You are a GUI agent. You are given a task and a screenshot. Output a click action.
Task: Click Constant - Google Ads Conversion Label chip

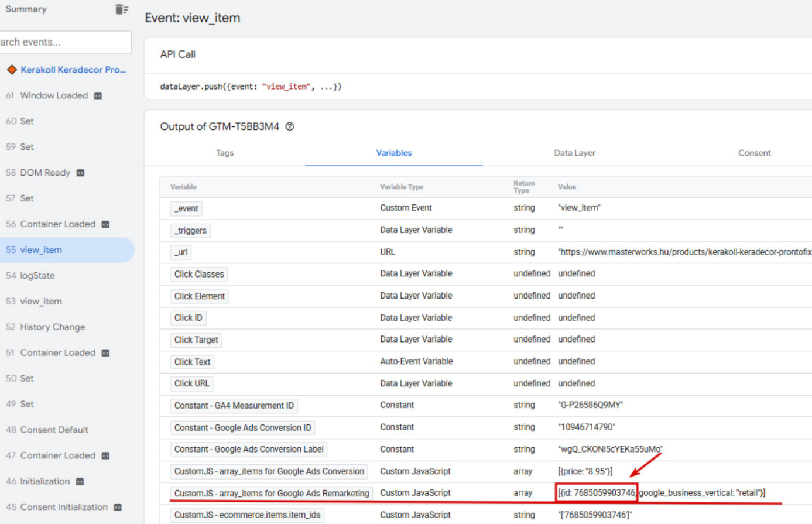coord(249,450)
